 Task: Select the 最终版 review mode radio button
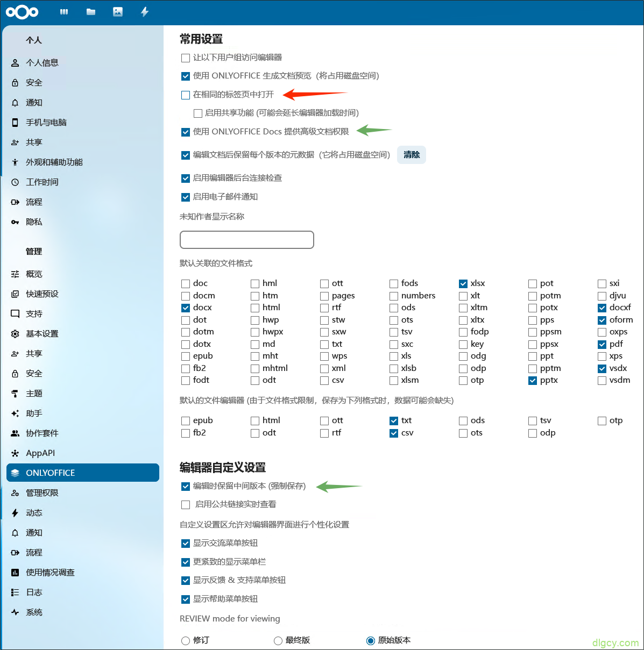pyautogui.click(x=278, y=641)
